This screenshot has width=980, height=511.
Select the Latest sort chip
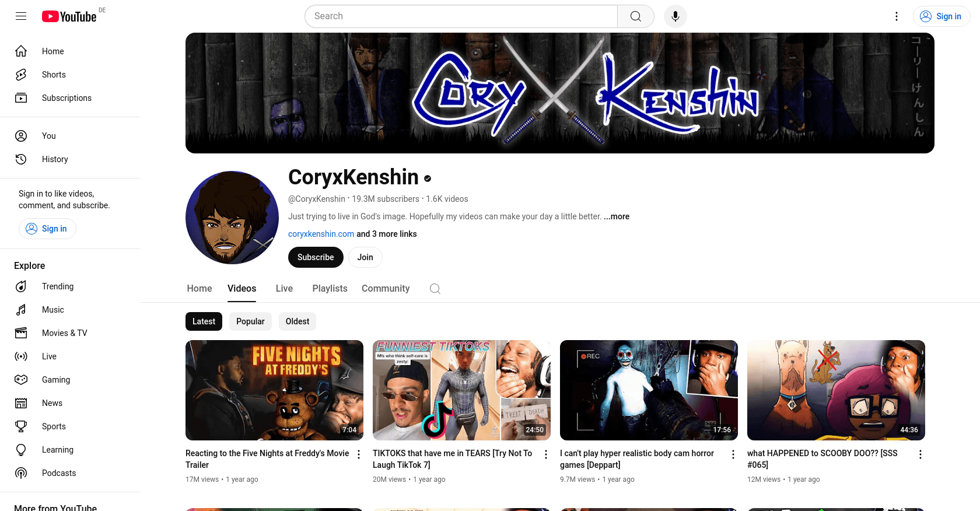coord(204,321)
